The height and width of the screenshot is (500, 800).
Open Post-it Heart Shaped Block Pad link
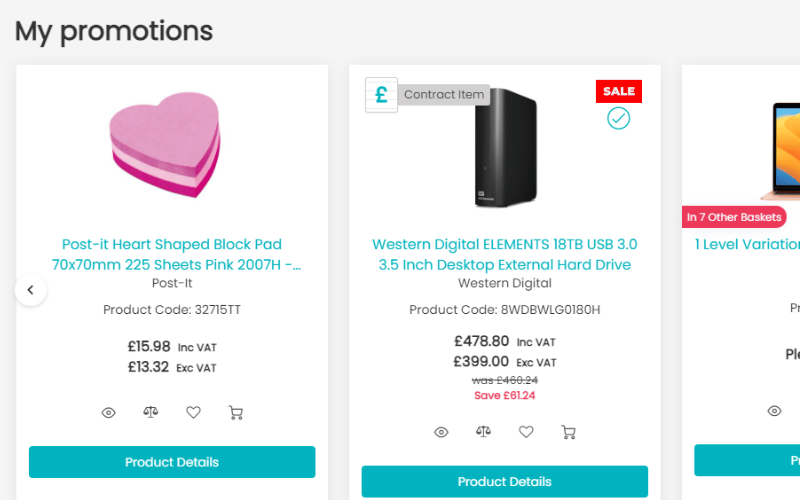pos(172,254)
